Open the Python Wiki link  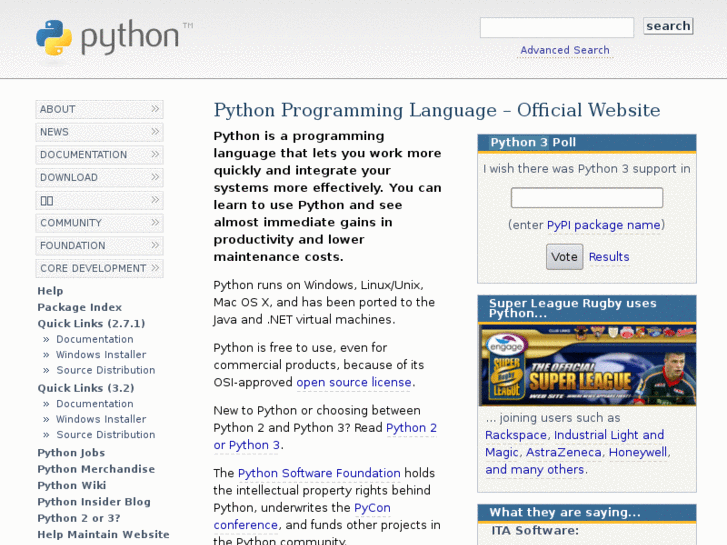(71, 485)
